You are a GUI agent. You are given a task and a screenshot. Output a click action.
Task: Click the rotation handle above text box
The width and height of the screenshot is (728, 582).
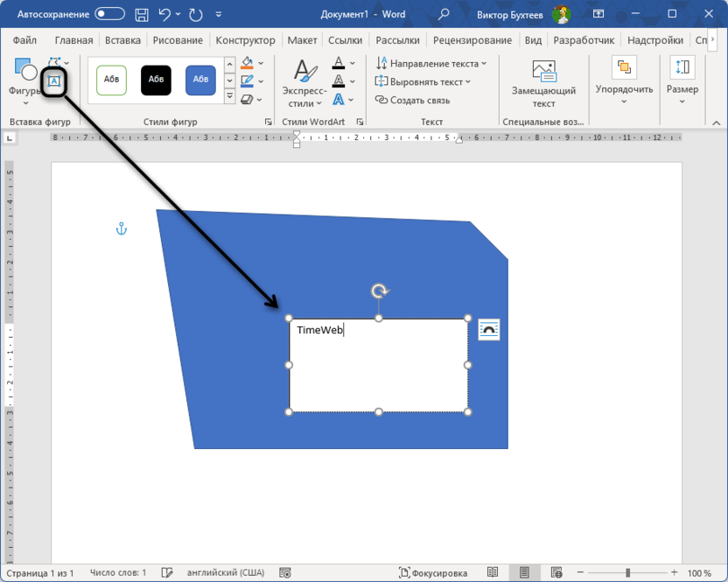click(x=379, y=291)
